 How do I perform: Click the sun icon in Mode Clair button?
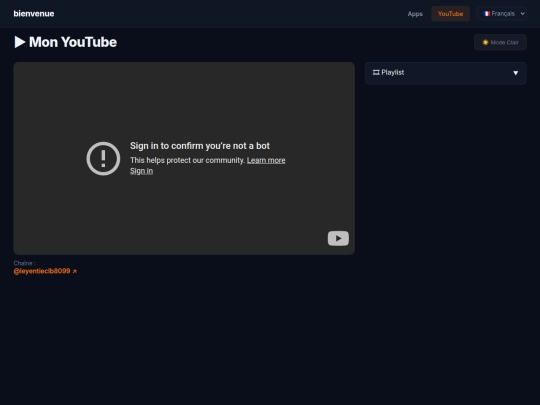point(485,42)
